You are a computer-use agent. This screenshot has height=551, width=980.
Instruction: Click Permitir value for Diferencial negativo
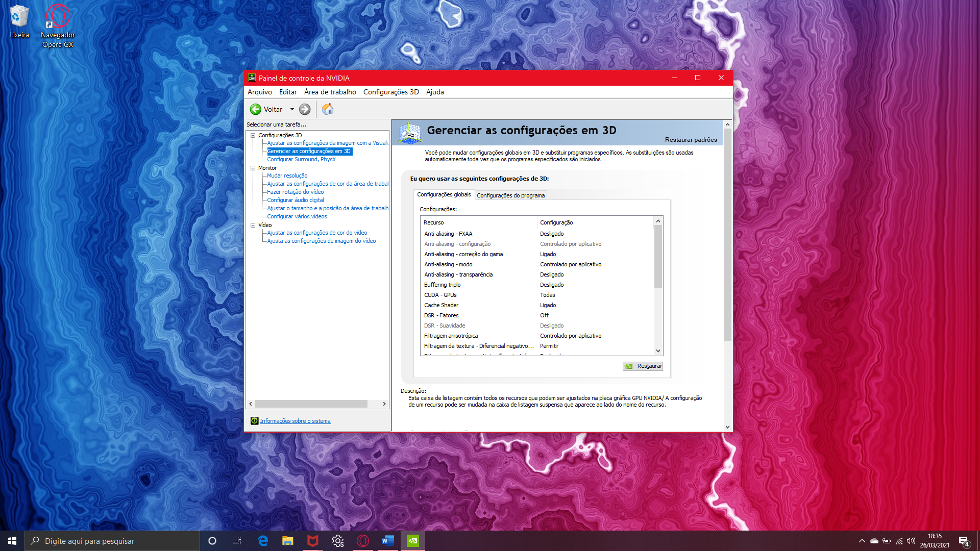click(x=549, y=346)
